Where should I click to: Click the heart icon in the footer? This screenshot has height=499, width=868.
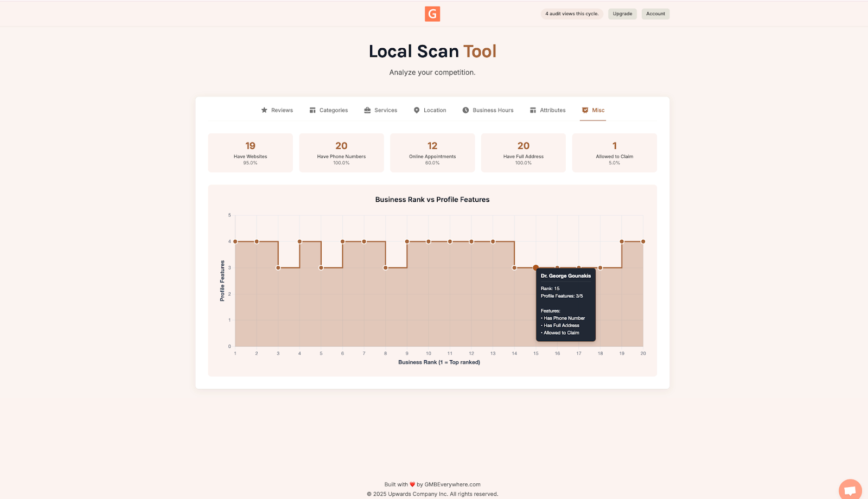tap(413, 484)
